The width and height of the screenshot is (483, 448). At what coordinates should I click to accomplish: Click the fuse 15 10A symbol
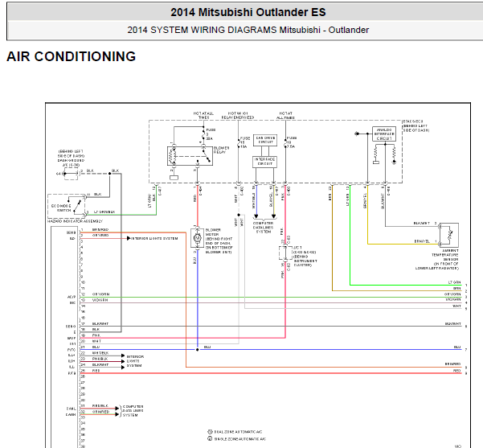(238, 142)
